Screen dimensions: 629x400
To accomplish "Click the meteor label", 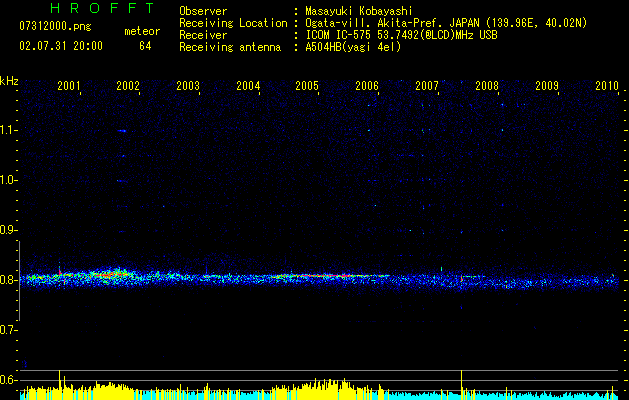I will pos(142,31).
